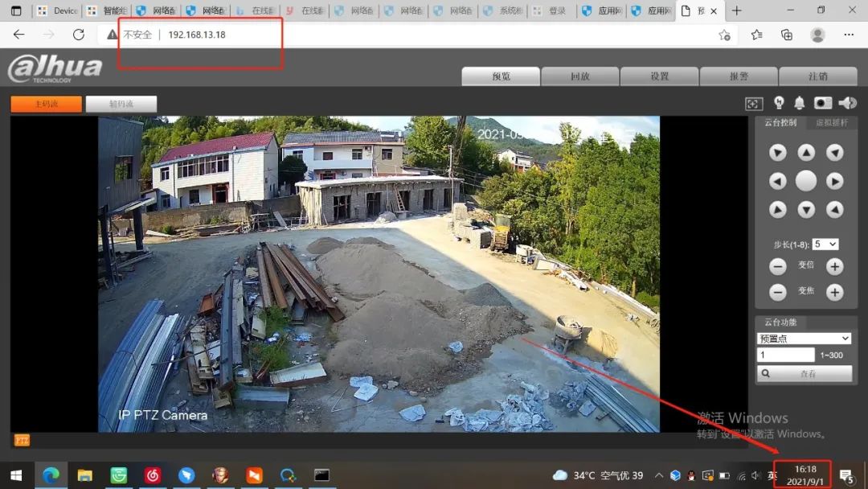The width and height of the screenshot is (868, 489).
Task: Switch to the 登录 browser tab
Action: click(551, 11)
